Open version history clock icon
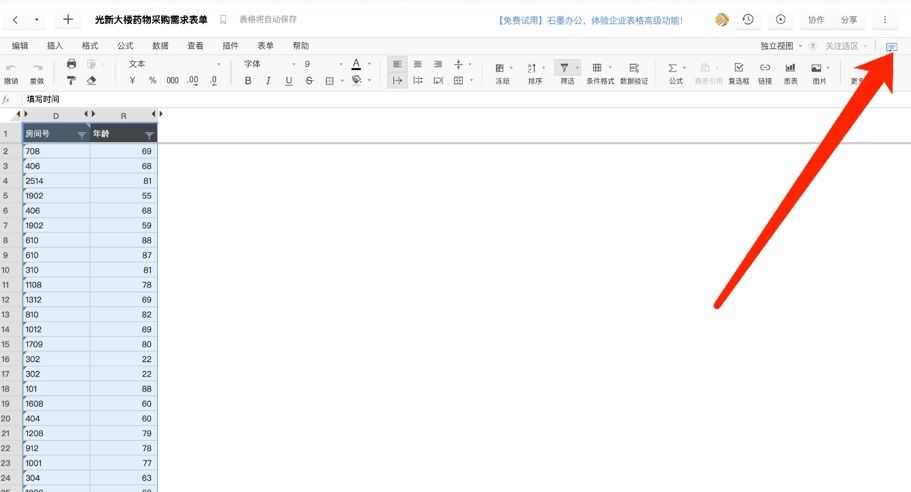911x492 pixels. coord(748,20)
